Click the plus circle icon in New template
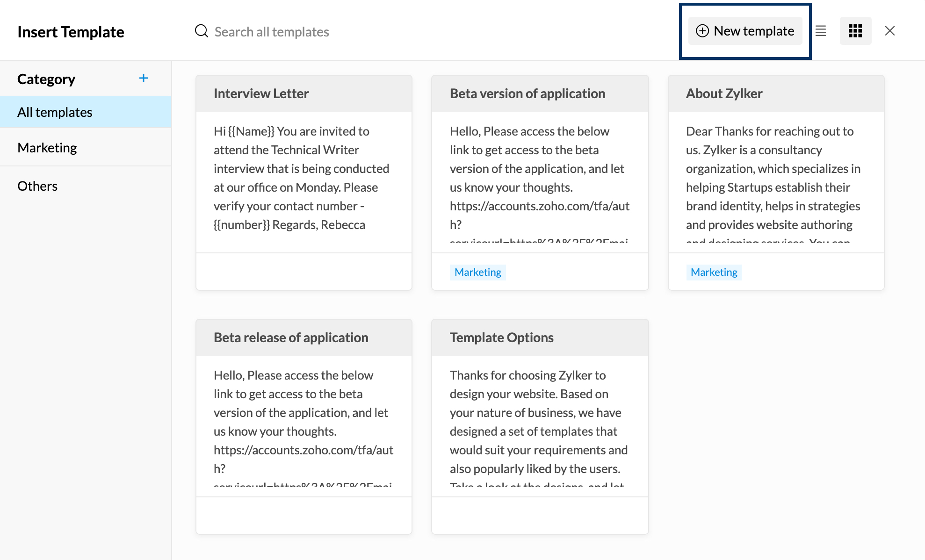This screenshot has width=925, height=560. (702, 31)
